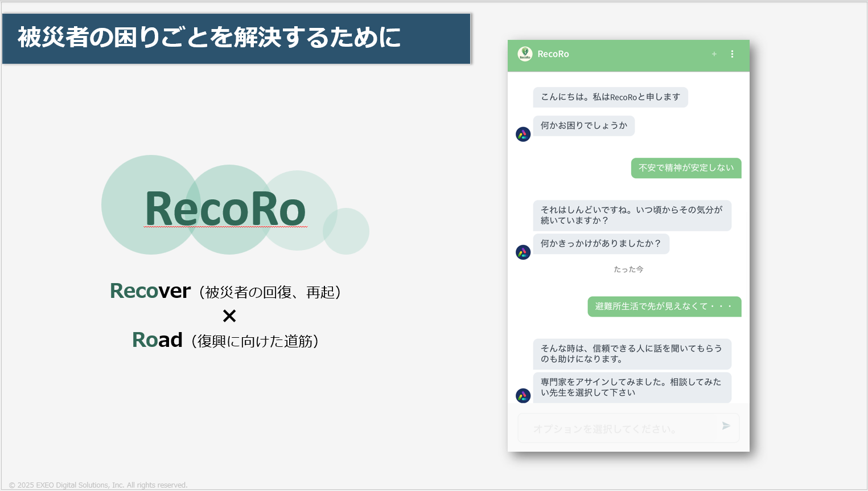This screenshot has height=491, width=868.
Task: Click the そんな時は、信頼できる人に bot message
Action: (x=631, y=354)
